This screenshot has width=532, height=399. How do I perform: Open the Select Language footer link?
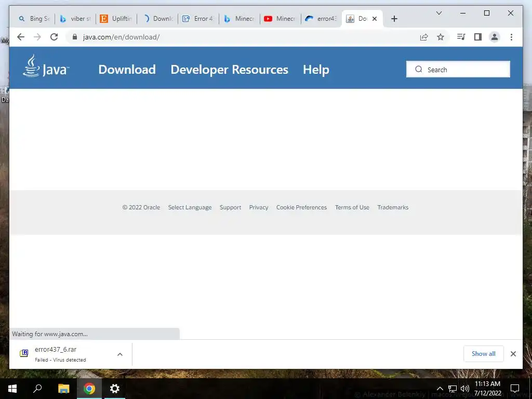[x=190, y=207]
